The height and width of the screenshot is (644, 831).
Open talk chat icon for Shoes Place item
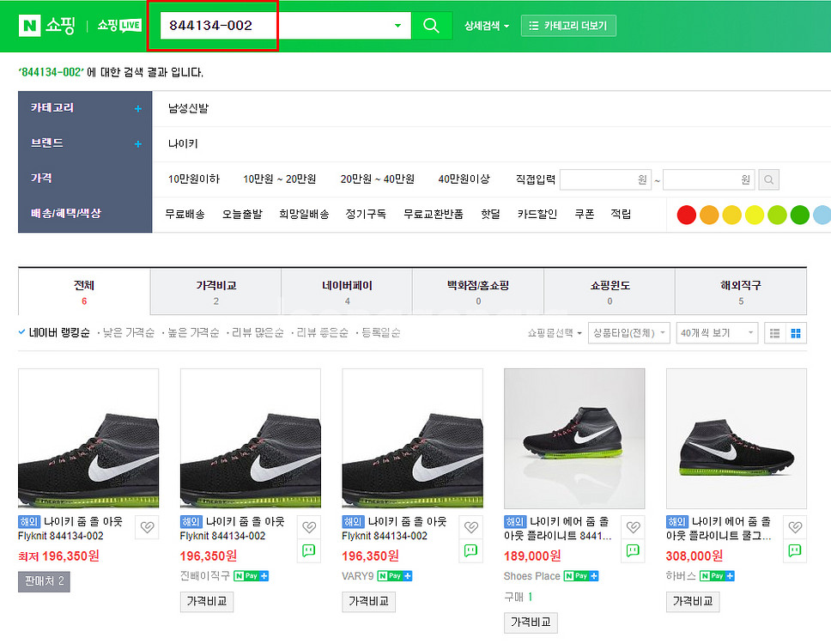click(633, 550)
